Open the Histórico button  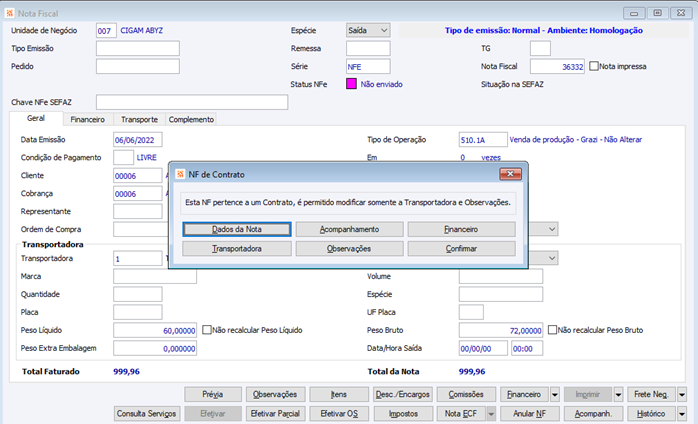coord(652,414)
